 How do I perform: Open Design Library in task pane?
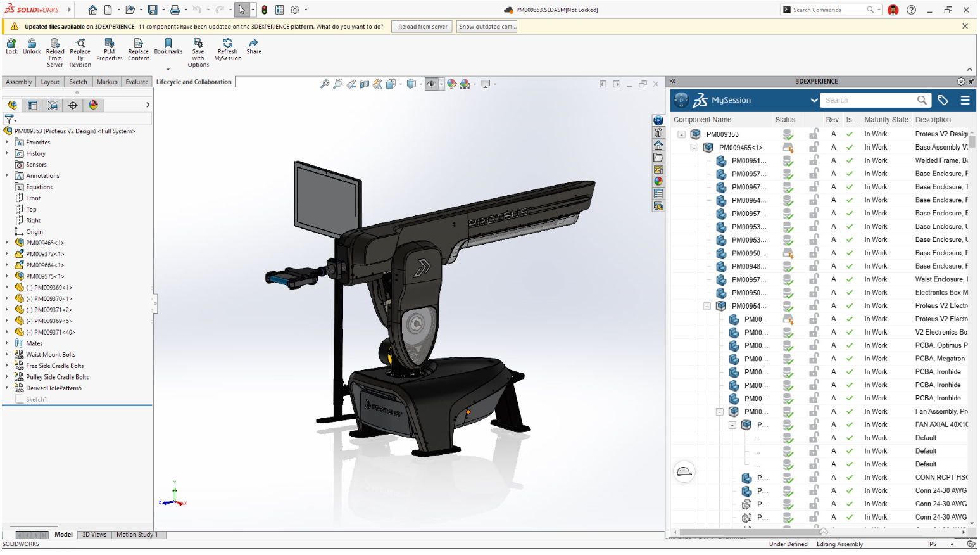[658, 133]
